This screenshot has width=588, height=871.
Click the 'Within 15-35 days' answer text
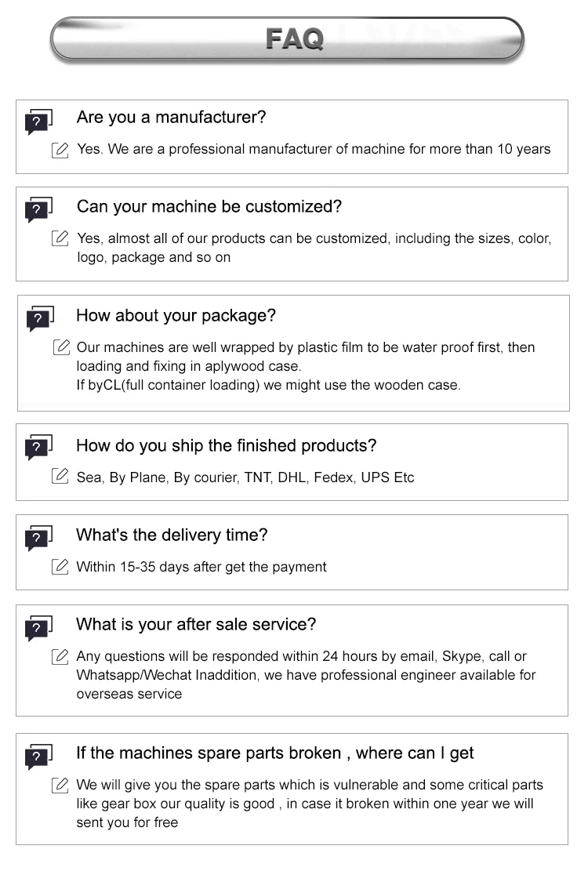[201, 567]
